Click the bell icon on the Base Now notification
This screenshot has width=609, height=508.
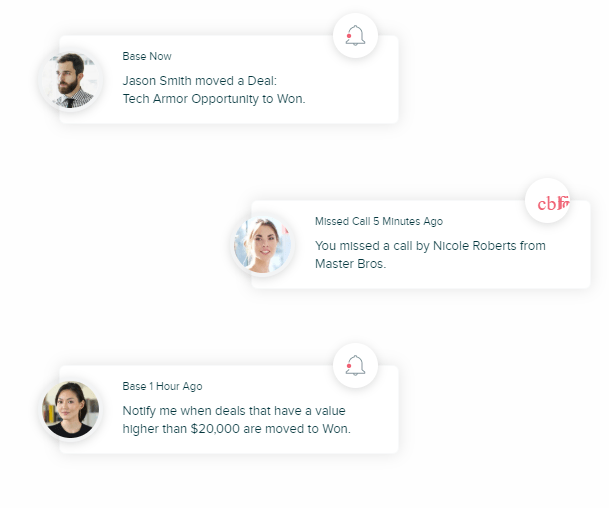click(x=355, y=36)
